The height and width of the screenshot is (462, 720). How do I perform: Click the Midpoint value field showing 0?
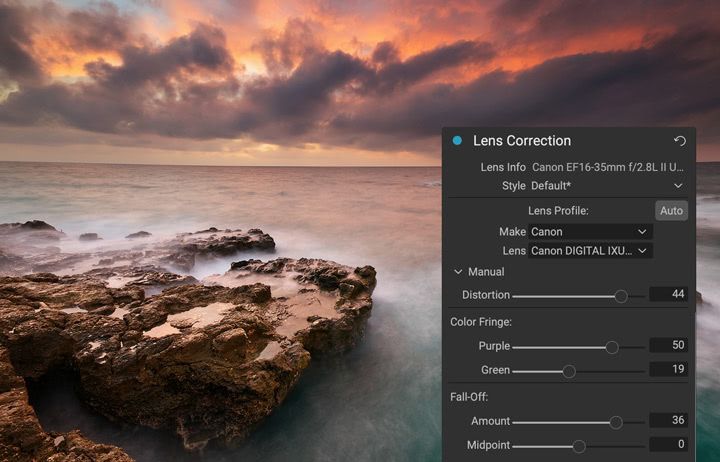click(x=668, y=444)
